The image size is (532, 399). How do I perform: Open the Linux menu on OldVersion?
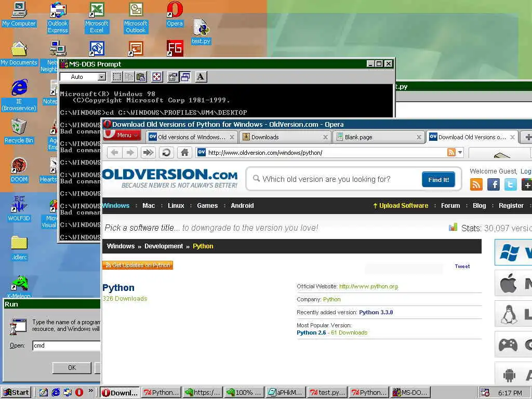(x=176, y=206)
